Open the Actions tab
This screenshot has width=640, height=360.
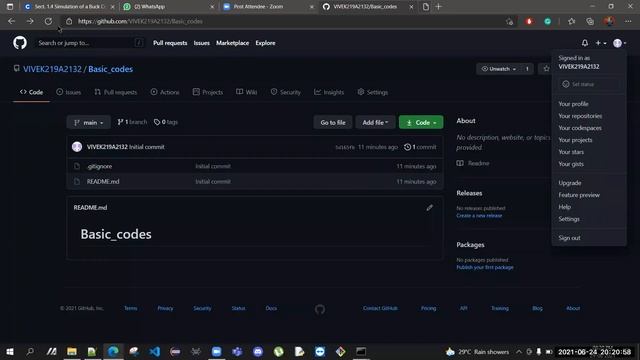click(165, 92)
